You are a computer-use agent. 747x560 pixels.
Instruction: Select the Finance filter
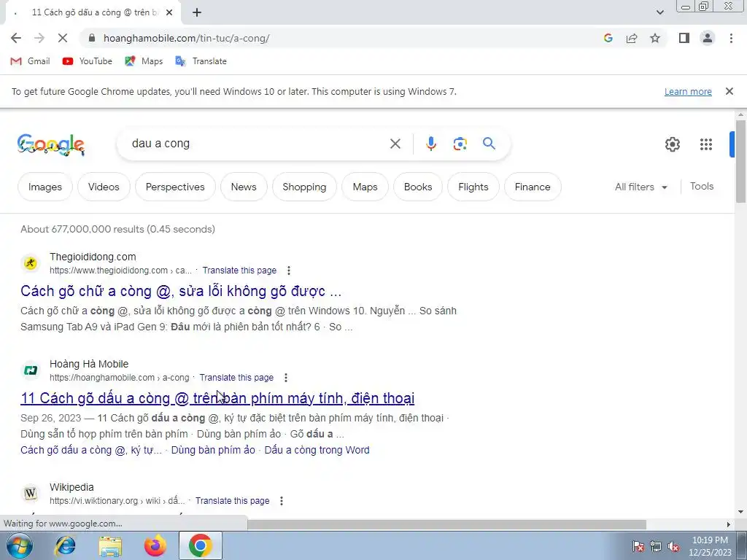[x=533, y=187]
